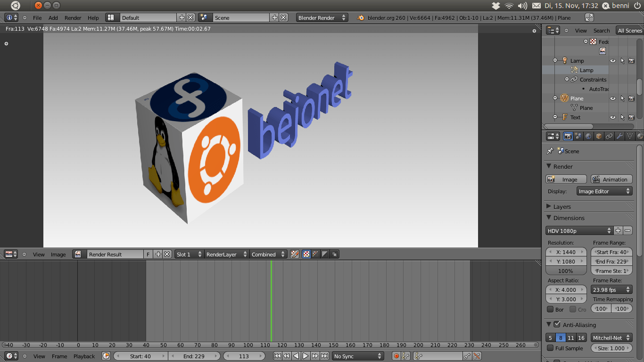Open the View menu of the Image Editor
Viewport: 644px width, 362px height.
coord(39,254)
